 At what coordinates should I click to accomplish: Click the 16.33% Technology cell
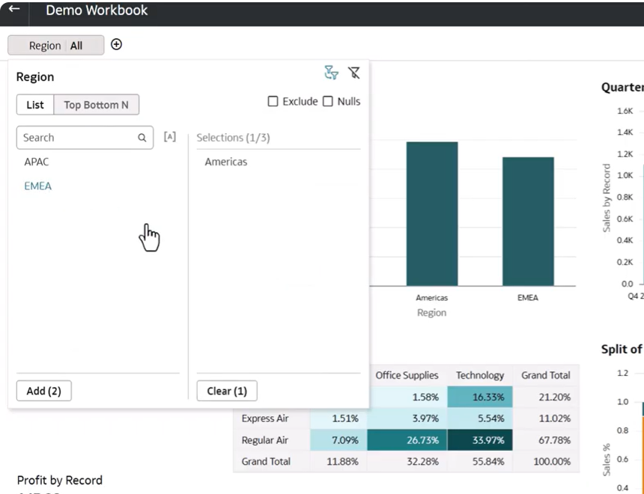[480, 397]
